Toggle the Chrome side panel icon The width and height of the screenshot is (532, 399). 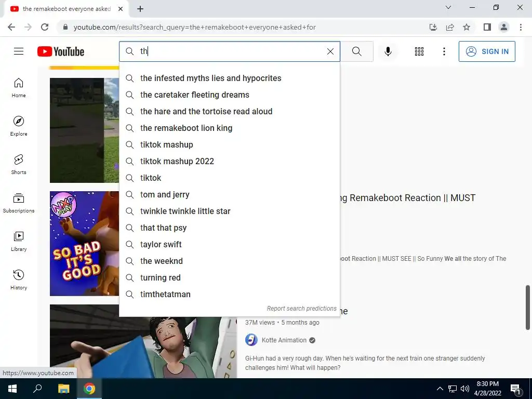487,27
